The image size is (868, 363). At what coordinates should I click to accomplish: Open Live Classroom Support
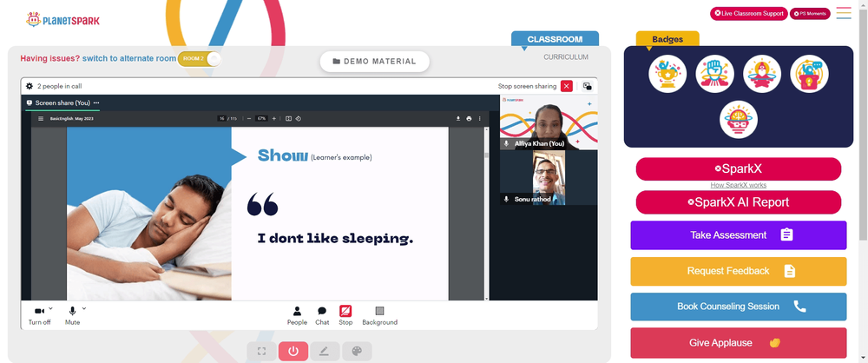tap(749, 13)
